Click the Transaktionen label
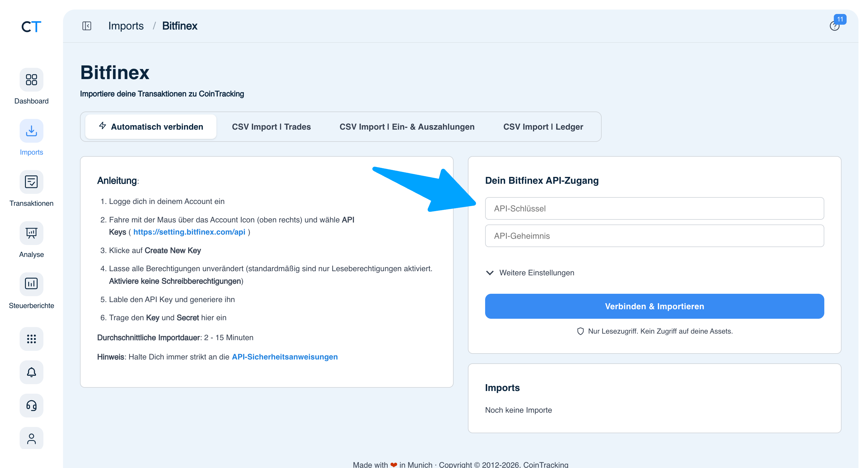 (31, 203)
